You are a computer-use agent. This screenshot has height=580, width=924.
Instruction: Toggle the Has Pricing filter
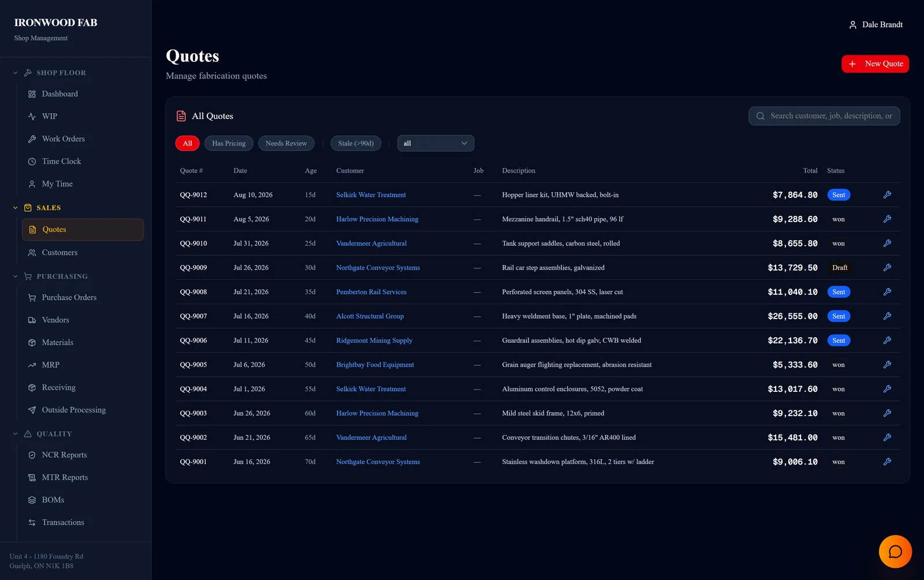tap(229, 143)
